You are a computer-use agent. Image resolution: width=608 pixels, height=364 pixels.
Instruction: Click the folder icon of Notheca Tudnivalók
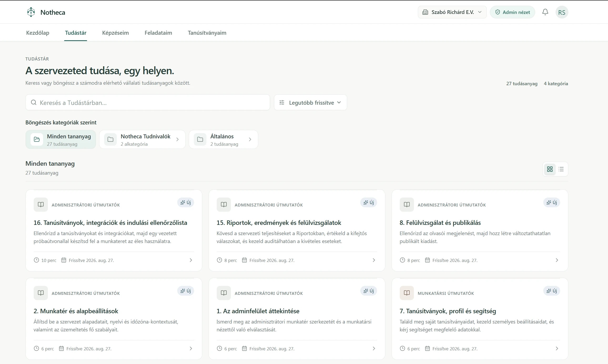click(110, 139)
